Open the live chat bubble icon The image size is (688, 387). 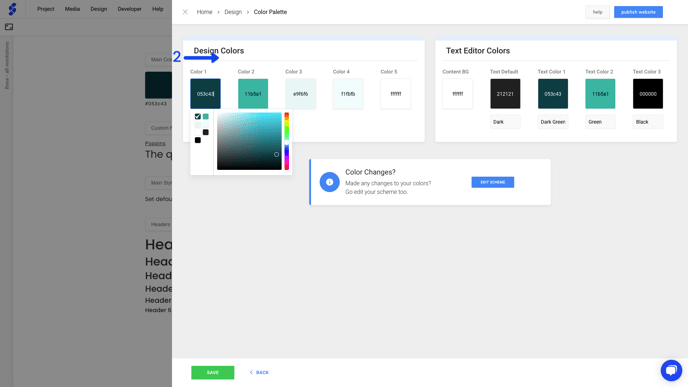(x=671, y=370)
